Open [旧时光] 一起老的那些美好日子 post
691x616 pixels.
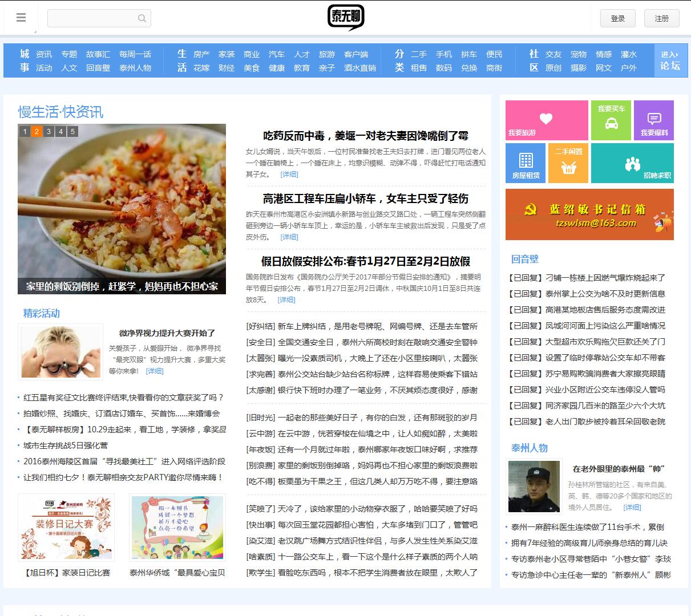tap(362, 418)
